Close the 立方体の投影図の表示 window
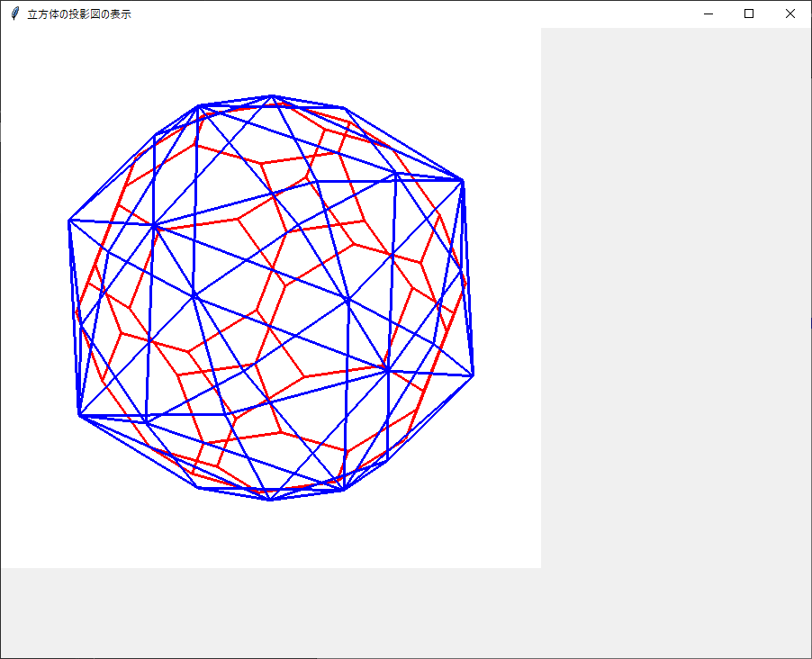The image size is (812, 659). (x=789, y=14)
